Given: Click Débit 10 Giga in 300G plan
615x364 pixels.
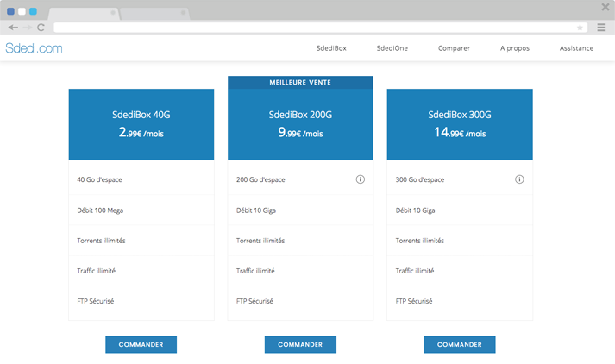Looking at the screenshot, I should (415, 210).
